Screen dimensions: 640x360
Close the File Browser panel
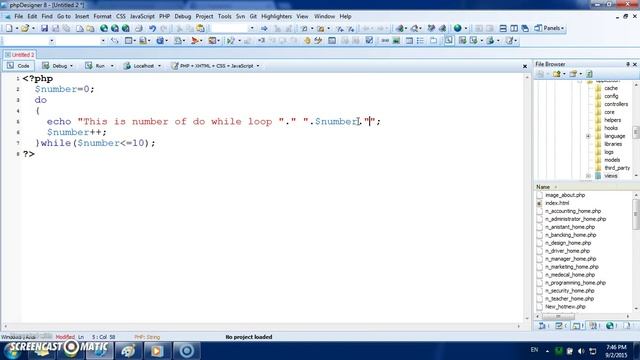point(635,64)
